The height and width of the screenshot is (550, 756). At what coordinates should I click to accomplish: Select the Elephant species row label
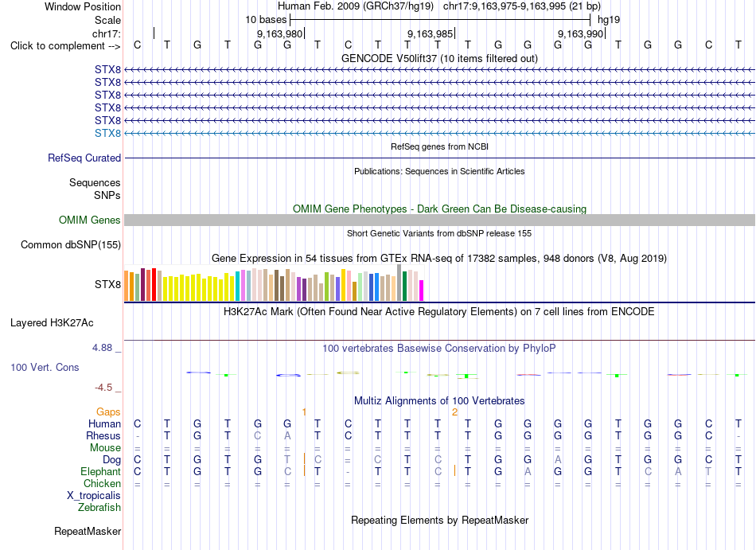[101, 472]
